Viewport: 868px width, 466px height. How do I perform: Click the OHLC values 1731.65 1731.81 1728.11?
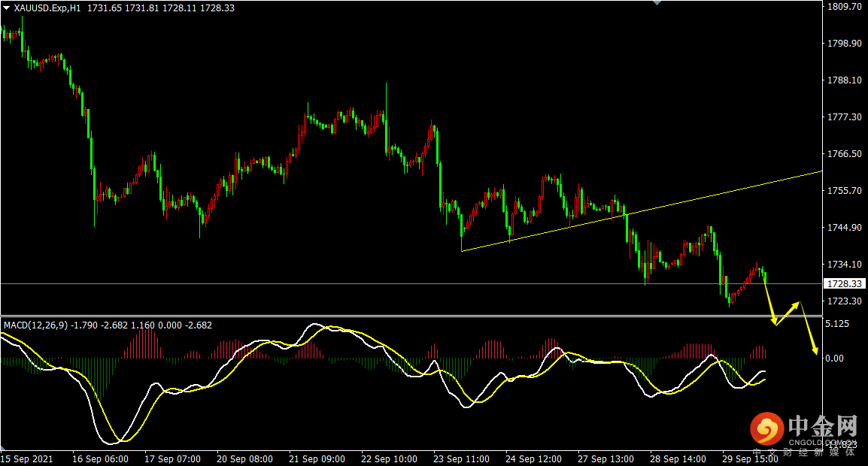click(x=141, y=8)
